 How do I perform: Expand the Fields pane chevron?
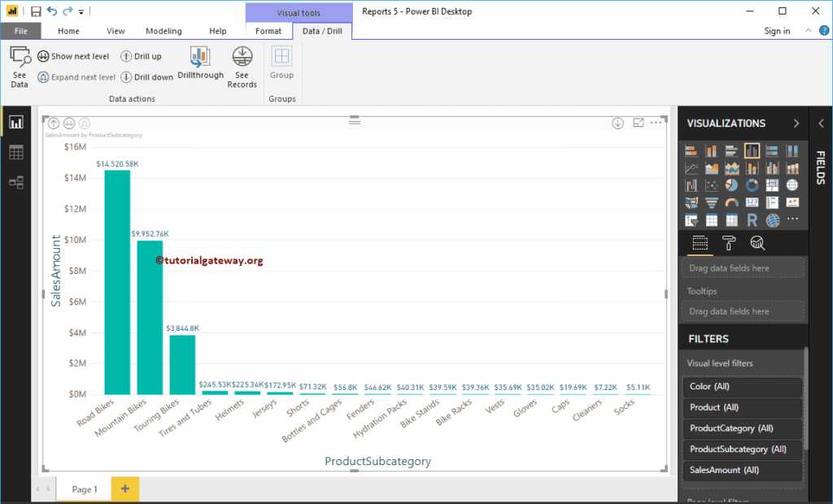821,124
